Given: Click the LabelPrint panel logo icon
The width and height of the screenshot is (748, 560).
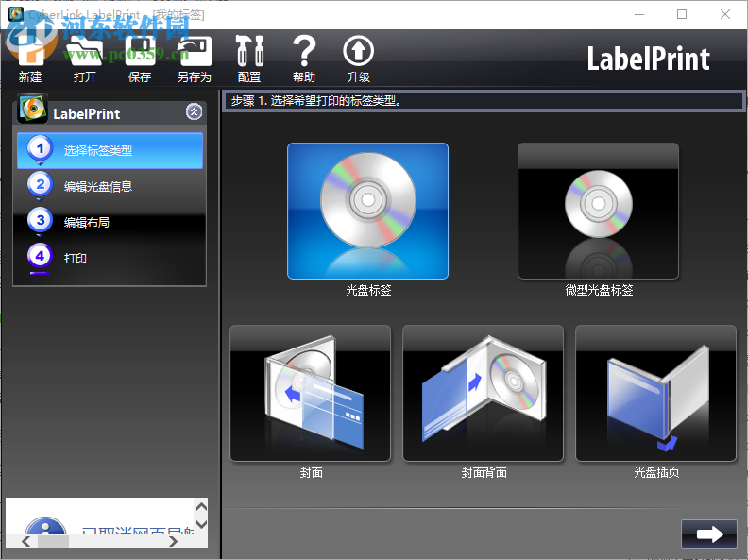Looking at the screenshot, I should coord(32,109).
